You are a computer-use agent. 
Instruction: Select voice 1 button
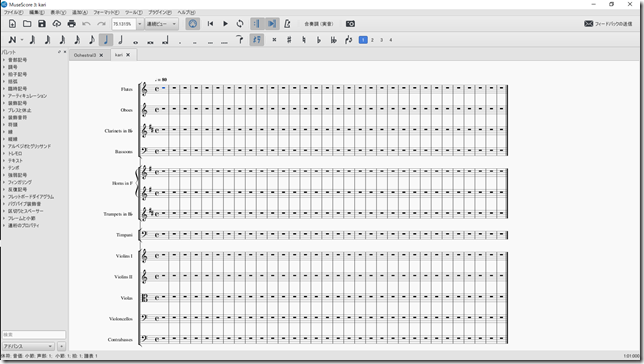pos(363,40)
